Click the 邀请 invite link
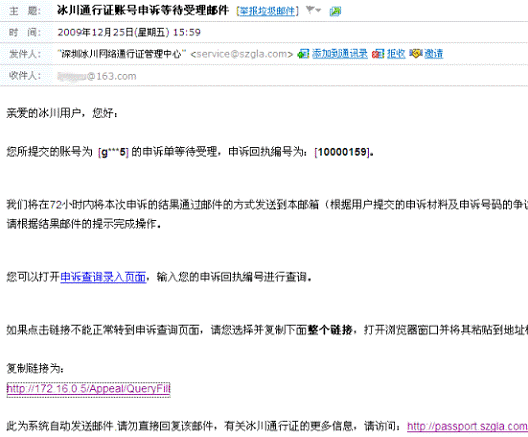The height and width of the screenshot is (437, 528). pos(434,54)
